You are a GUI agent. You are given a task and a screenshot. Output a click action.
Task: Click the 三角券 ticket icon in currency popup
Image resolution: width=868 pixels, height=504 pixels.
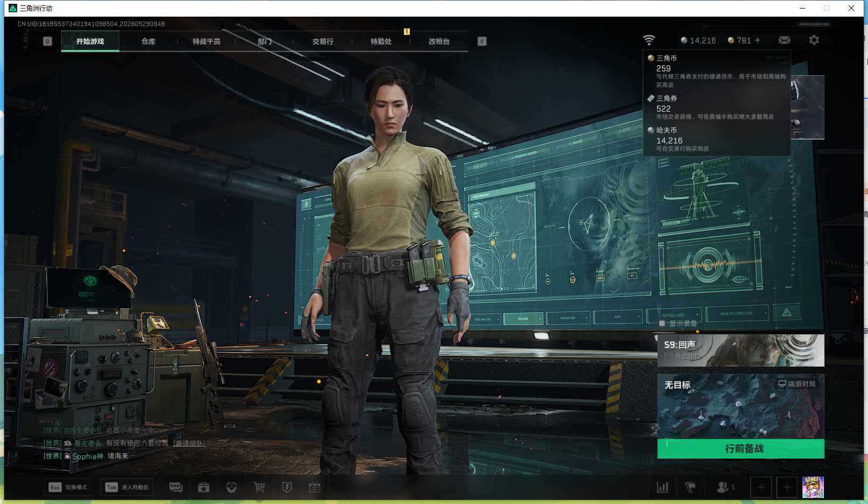point(650,98)
